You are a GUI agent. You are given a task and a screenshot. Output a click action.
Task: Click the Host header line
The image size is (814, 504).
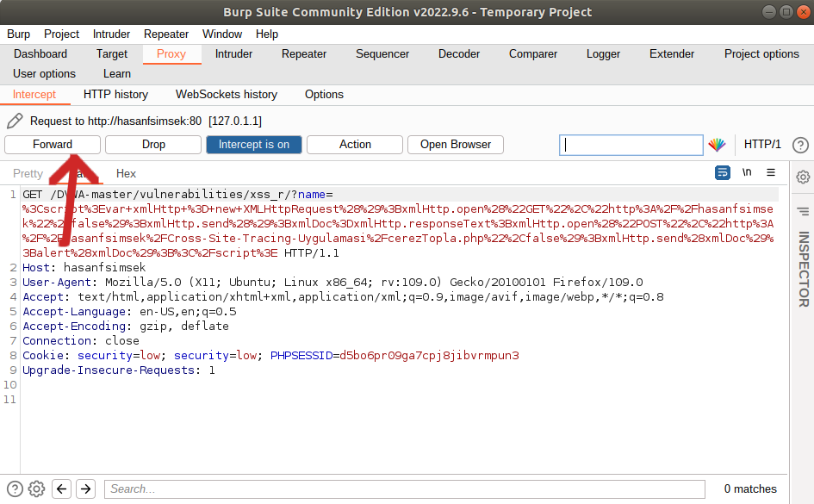tap(84, 268)
